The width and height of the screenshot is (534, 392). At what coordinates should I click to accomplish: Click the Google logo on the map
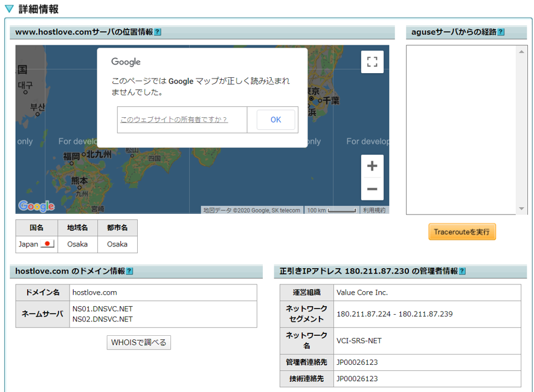tap(36, 206)
